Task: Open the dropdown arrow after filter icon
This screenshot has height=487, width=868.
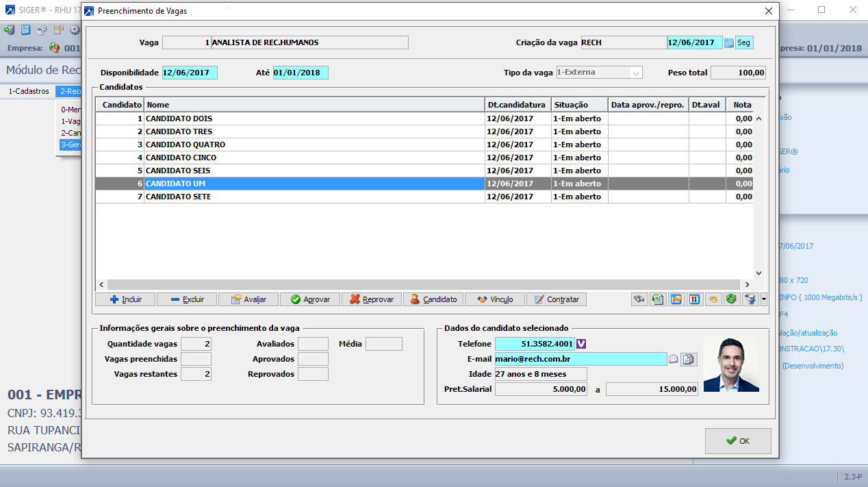Action: [x=764, y=299]
